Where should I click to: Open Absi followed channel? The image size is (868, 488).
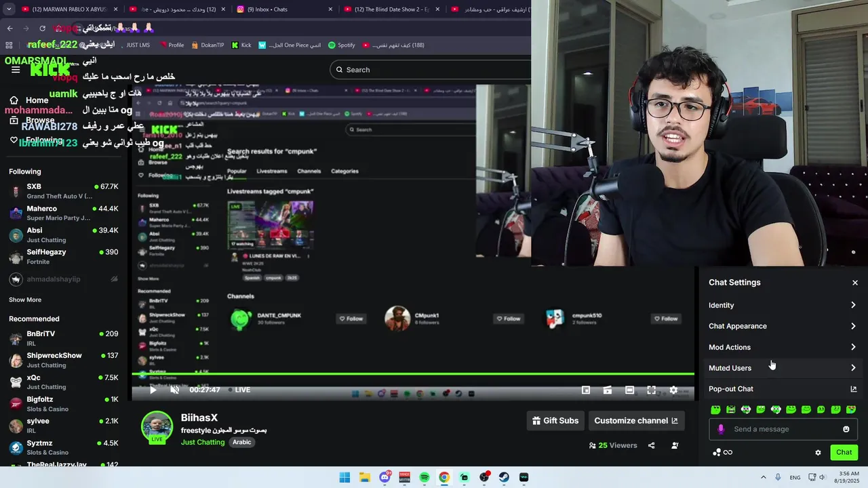64,235
